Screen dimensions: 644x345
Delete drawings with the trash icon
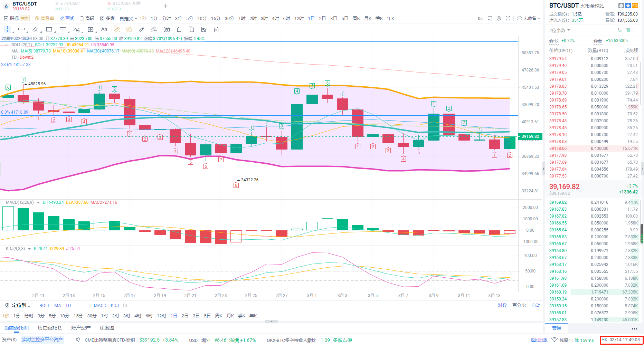tap(216, 29)
